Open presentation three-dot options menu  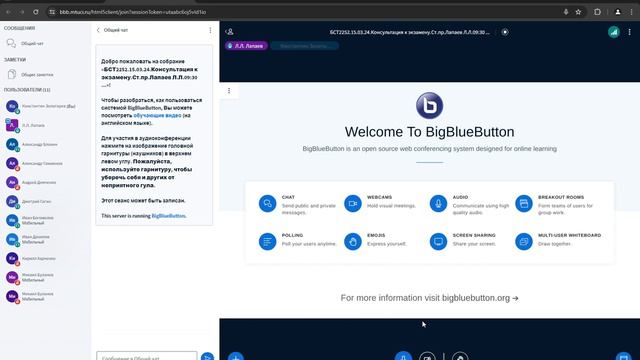(229, 91)
